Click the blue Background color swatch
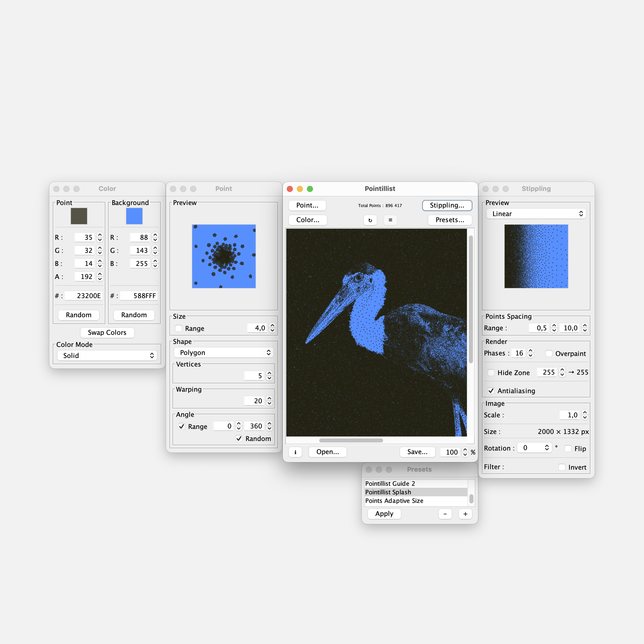Image resolution: width=644 pixels, height=644 pixels. [134, 216]
